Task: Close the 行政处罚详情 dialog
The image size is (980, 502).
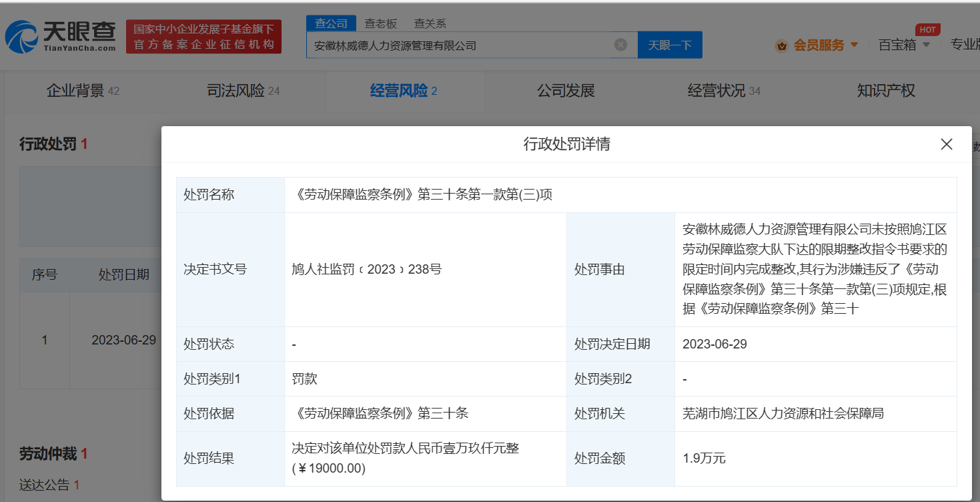Action: (x=946, y=144)
